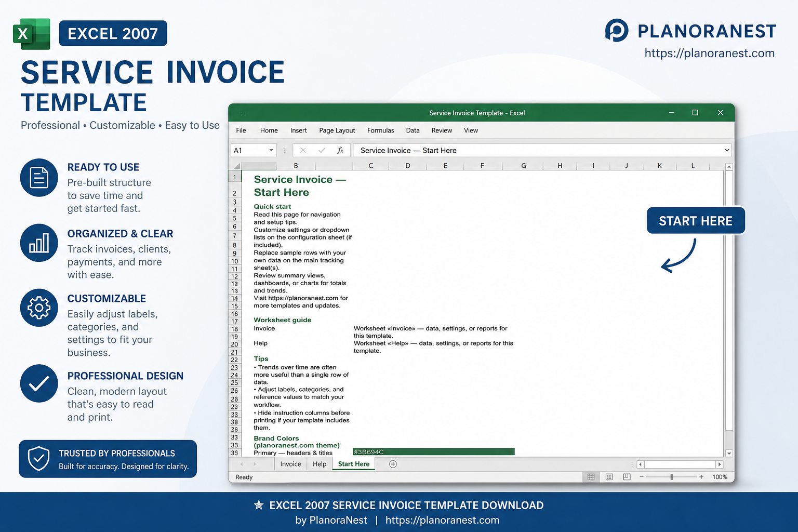Open https://planoranest.com link in footer
The width and height of the screenshot is (798, 532).
442,520
